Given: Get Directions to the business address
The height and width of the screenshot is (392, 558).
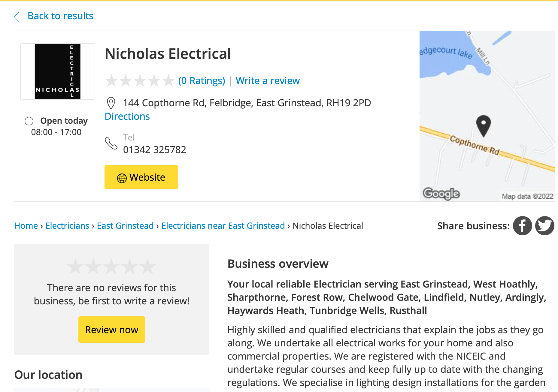Looking at the screenshot, I should pyautogui.click(x=127, y=116).
